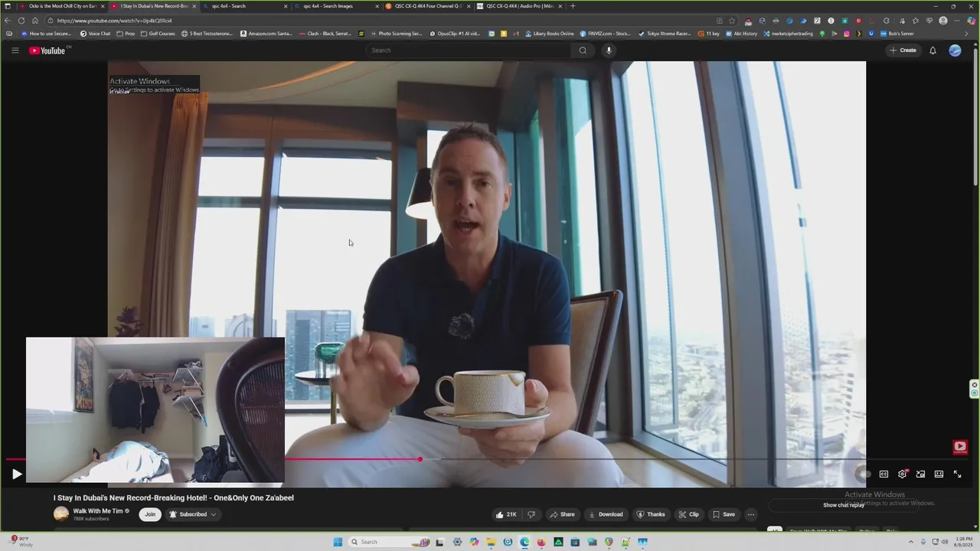Click the magnifier search button in YouTube
The width and height of the screenshot is (980, 551).
tap(583, 51)
